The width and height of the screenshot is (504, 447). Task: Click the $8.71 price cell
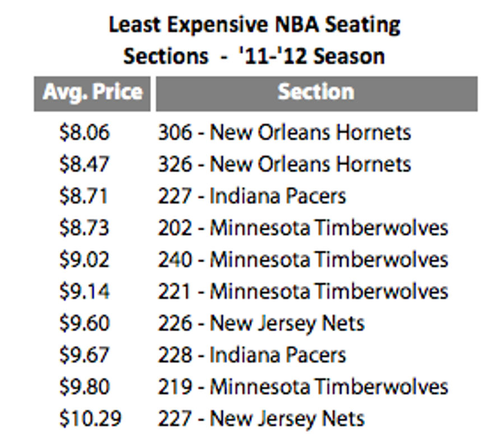coord(83,196)
